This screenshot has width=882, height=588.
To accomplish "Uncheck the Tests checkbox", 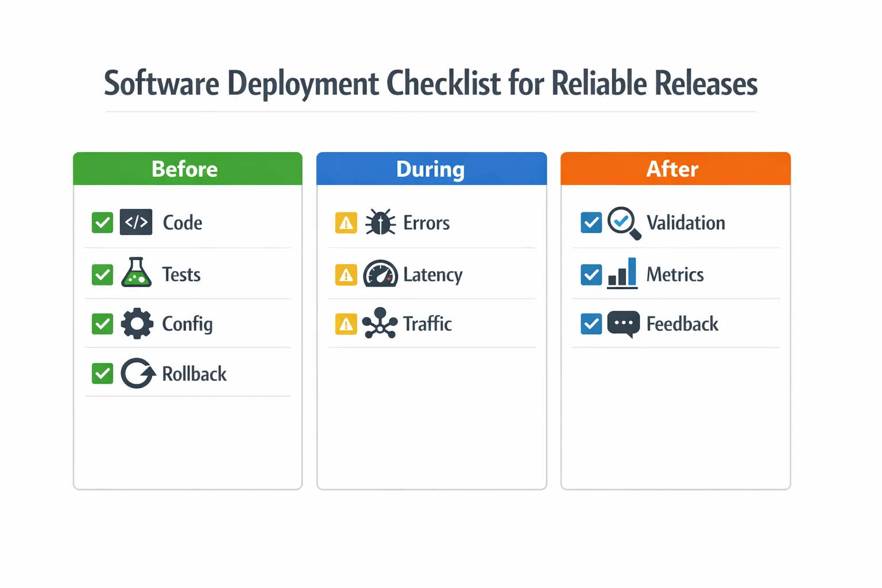I will coord(102,274).
